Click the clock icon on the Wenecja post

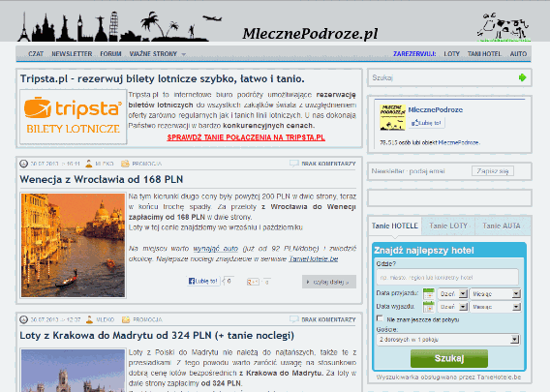point(24,164)
